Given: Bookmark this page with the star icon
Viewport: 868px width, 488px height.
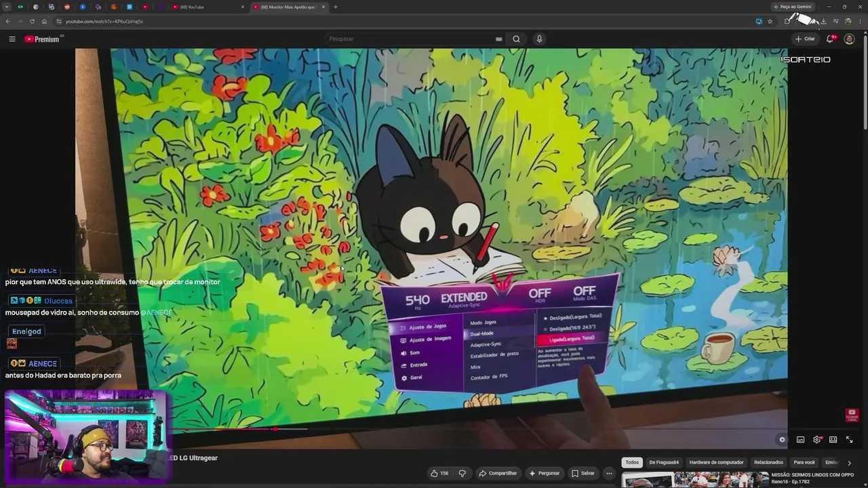Looking at the screenshot, I should point(770,21).
